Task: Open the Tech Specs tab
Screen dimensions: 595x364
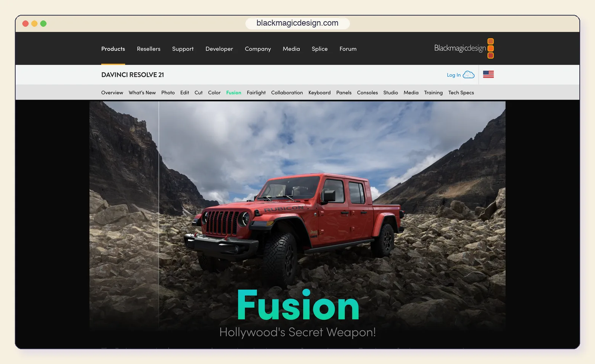Action: 461,92
